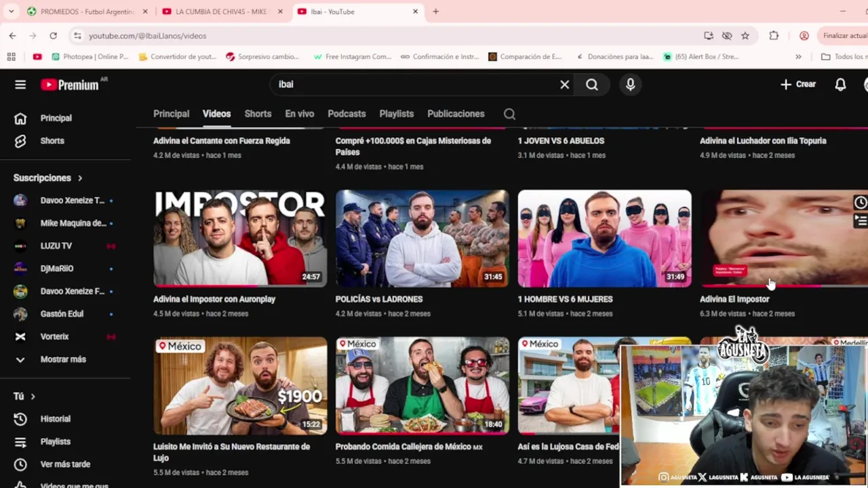868x488 pixels.
Task: Switch to the Shorts channel tab
Action: [258, 114]
